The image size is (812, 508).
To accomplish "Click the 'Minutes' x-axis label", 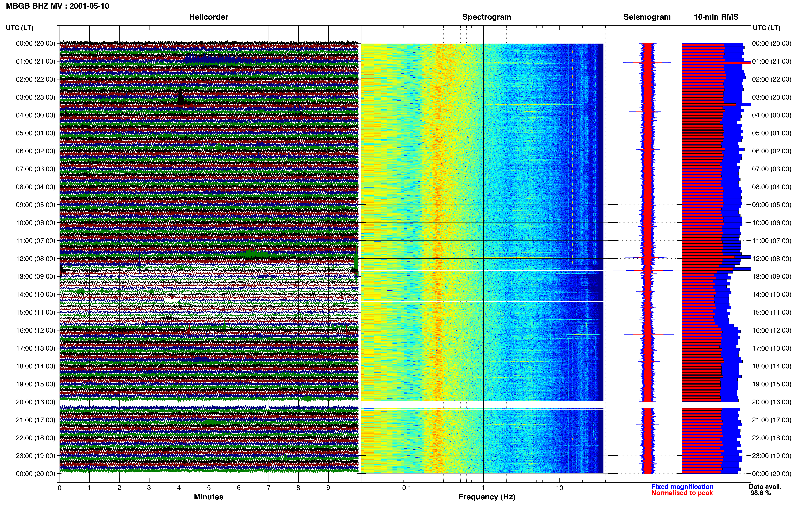I will tap(209, 497).
